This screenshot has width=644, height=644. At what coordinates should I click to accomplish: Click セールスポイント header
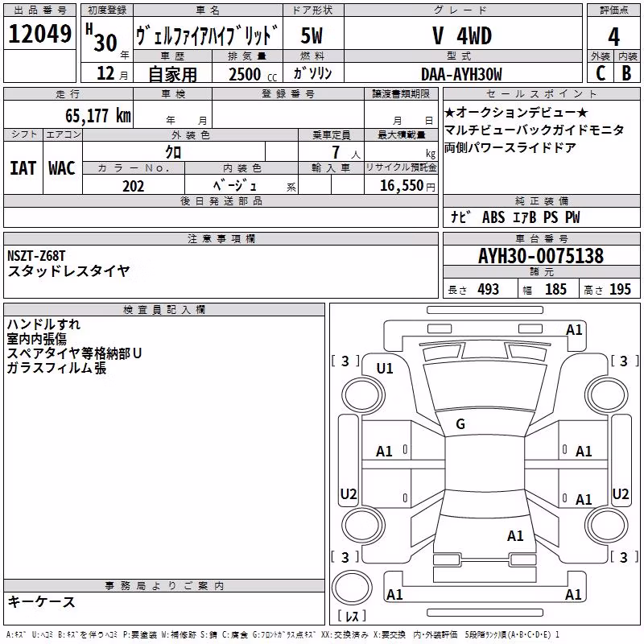tap(541, 93)
